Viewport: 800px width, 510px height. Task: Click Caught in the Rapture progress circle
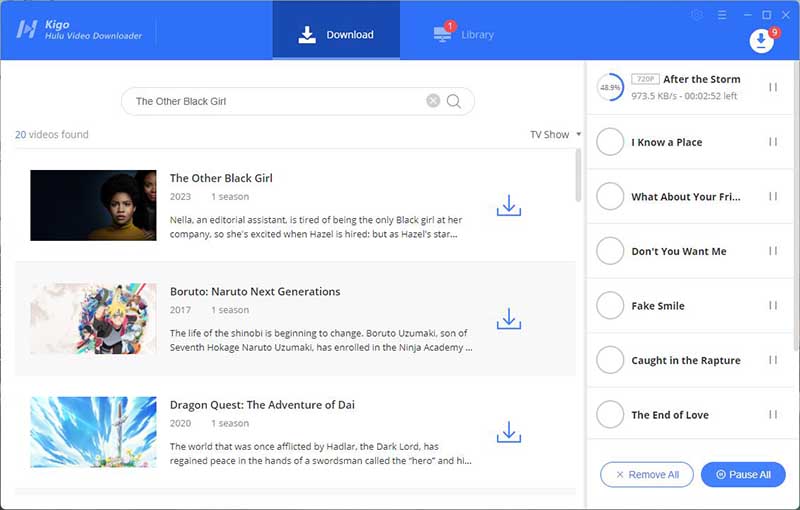click(610, 360)
